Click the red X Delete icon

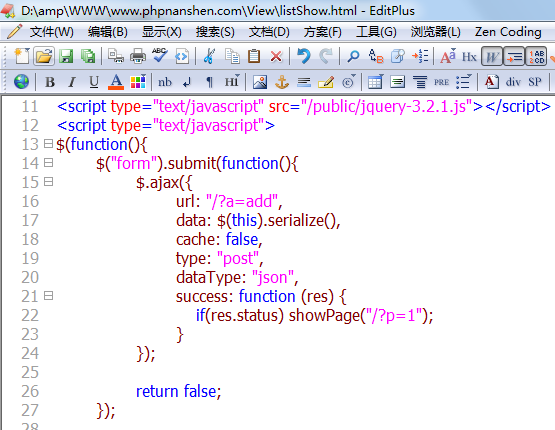pyautogui.click(x=276, y=56)
